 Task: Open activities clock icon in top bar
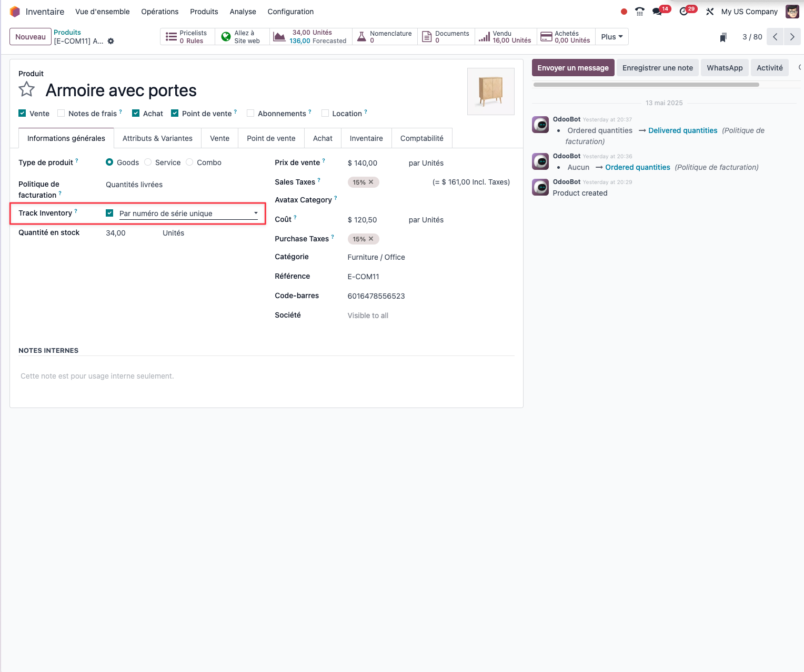click(x=684, y=12)
